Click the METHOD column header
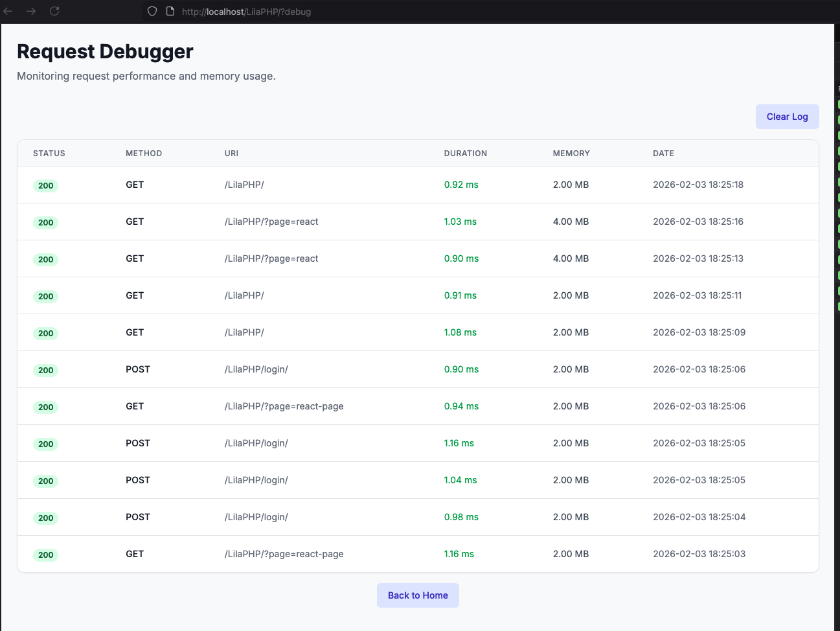840x631 pixels. [144, 153]
